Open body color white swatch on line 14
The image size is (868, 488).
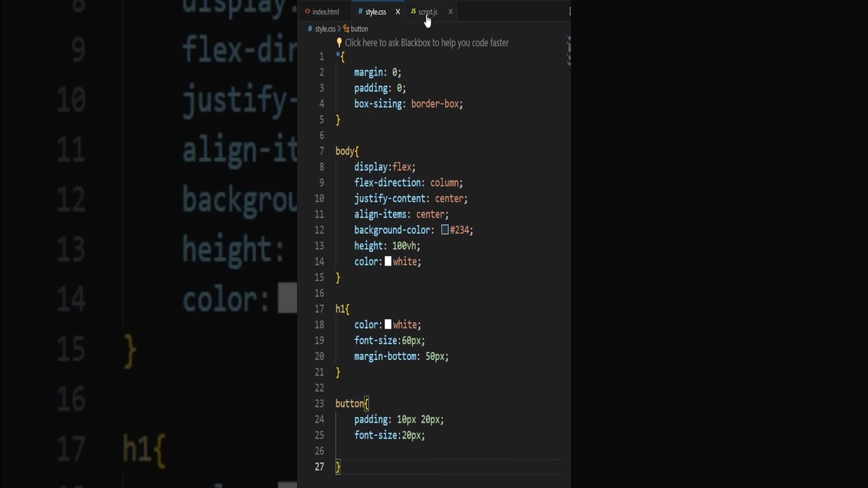[x=388, y=262]
